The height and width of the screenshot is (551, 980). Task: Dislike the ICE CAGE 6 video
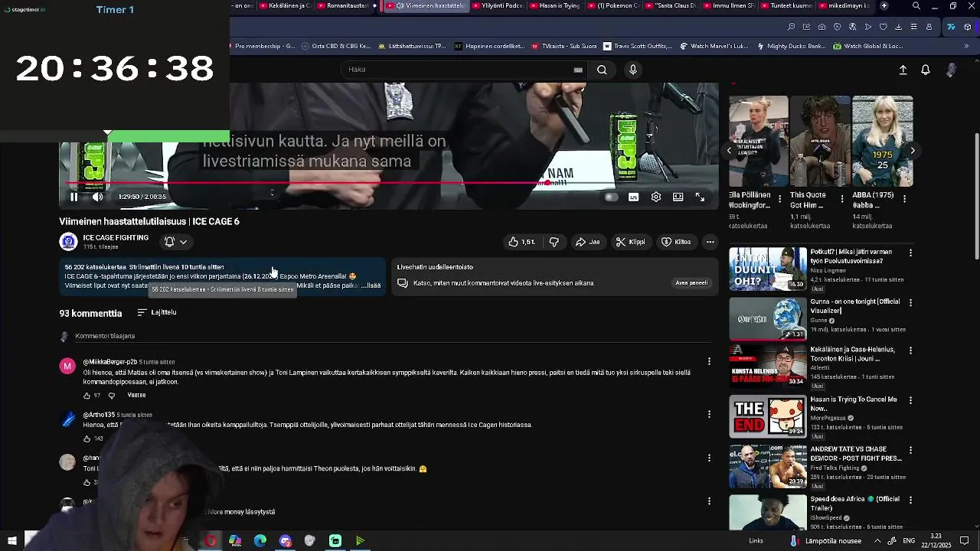(x=554, y=242)
